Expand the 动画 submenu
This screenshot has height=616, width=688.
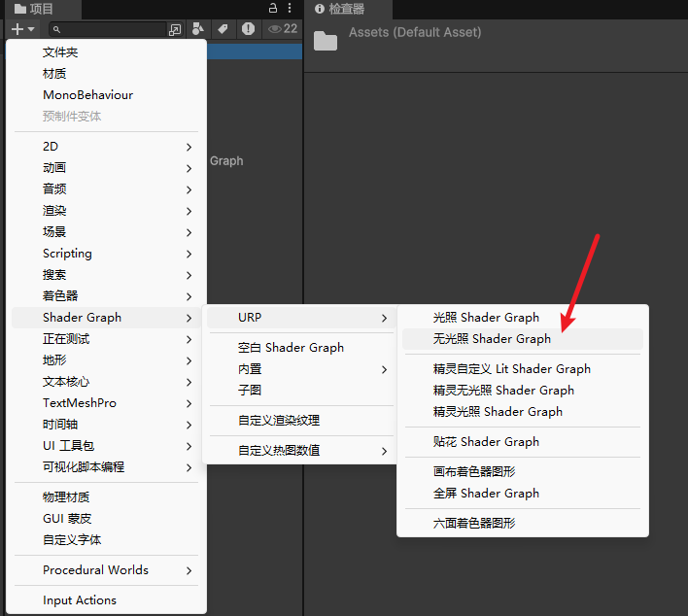tap(106, 168)
